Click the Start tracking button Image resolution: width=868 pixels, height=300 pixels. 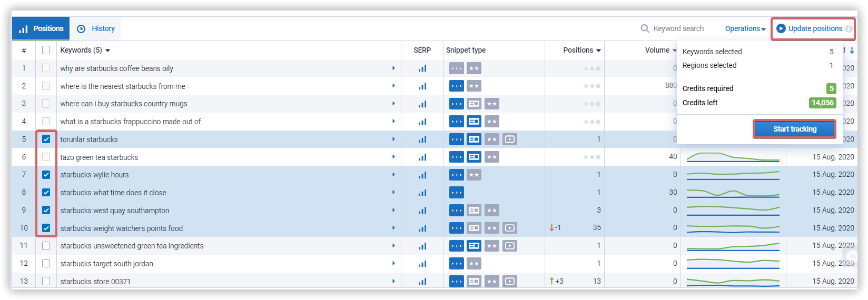pyautogui.click(x=795, y=129)
